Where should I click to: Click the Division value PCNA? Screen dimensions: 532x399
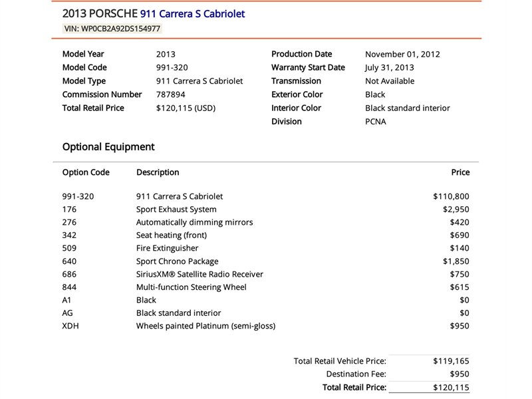[x=376, y=122]
